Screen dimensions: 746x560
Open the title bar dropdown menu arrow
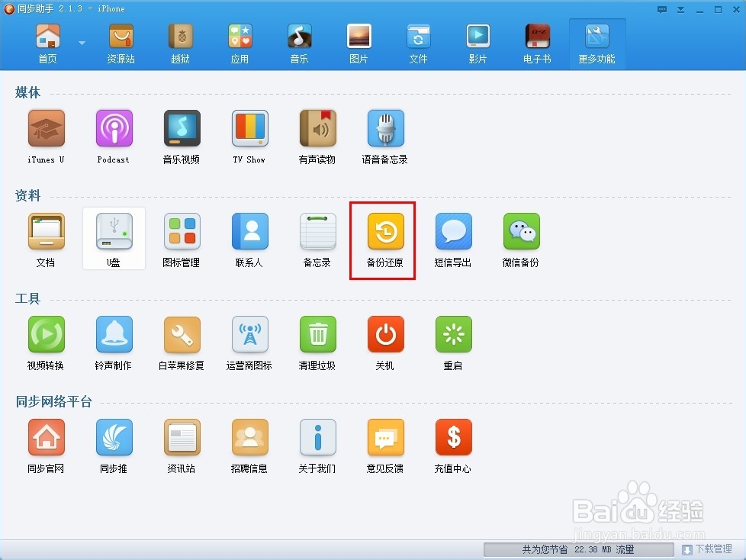pyautogui.click(x=681, y=9)
